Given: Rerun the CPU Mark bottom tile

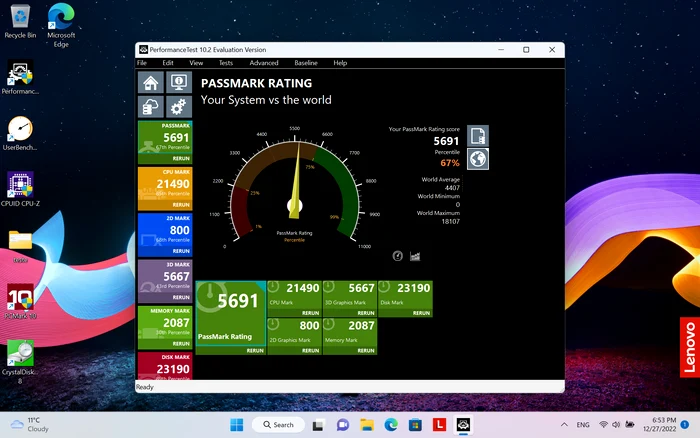Looking at the screenshot, I should pos(311,313).
